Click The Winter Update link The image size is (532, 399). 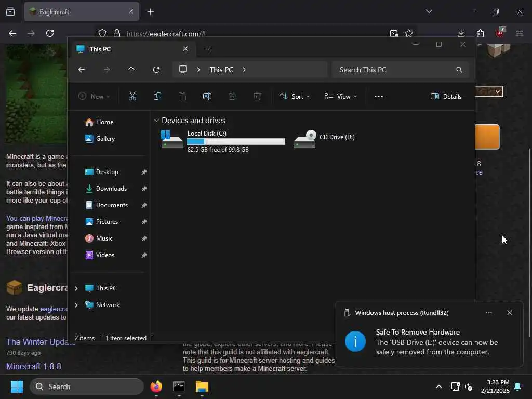tap(41, 342)
